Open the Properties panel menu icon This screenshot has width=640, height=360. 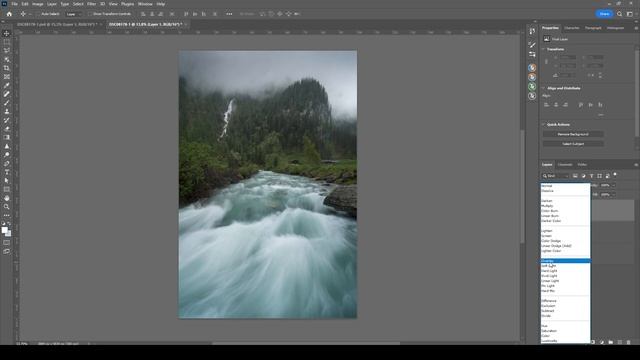coord(636,28)
